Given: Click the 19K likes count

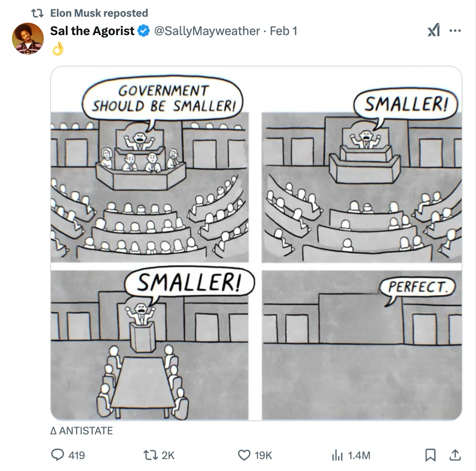Looking at the screenshot, I should pyautogui.click(x=263, y=456).
